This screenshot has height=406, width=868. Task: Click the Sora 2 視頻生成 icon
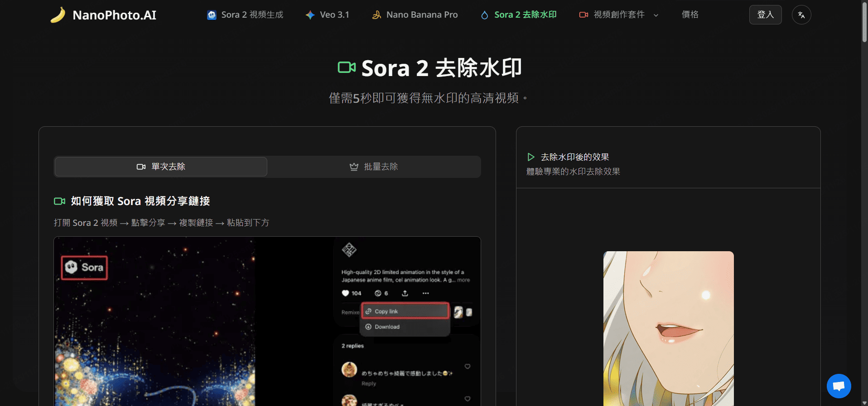[212, 15]
